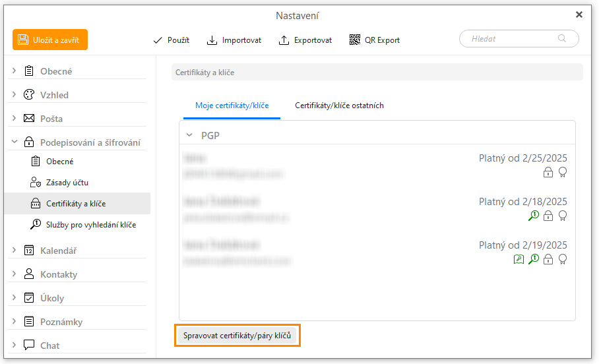Open Zásady účtu in sidebar

67,183
